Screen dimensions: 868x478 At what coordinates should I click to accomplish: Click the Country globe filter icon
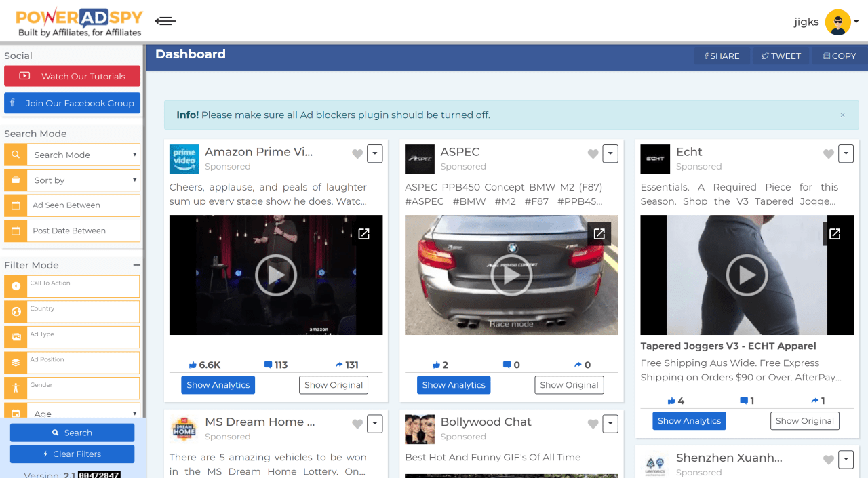click(16, 312)
